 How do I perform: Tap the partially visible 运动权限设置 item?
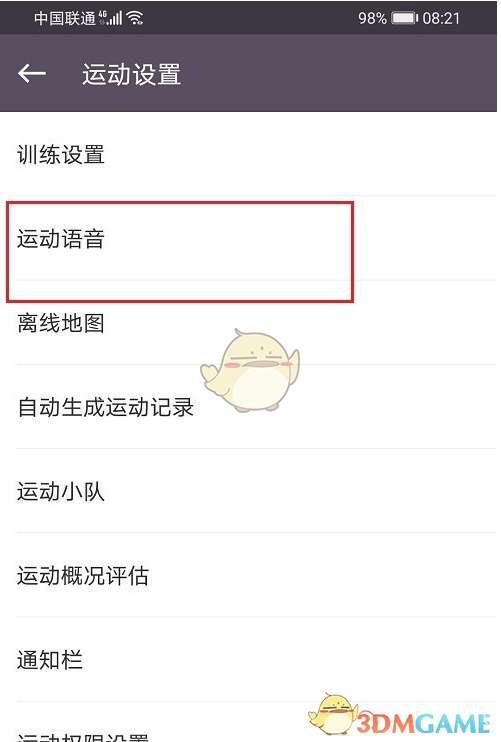point(250,723)
